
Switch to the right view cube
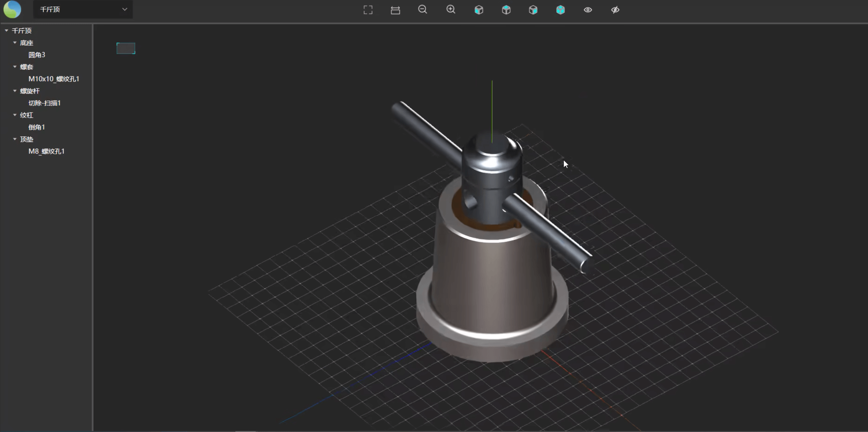pos(533,10)
